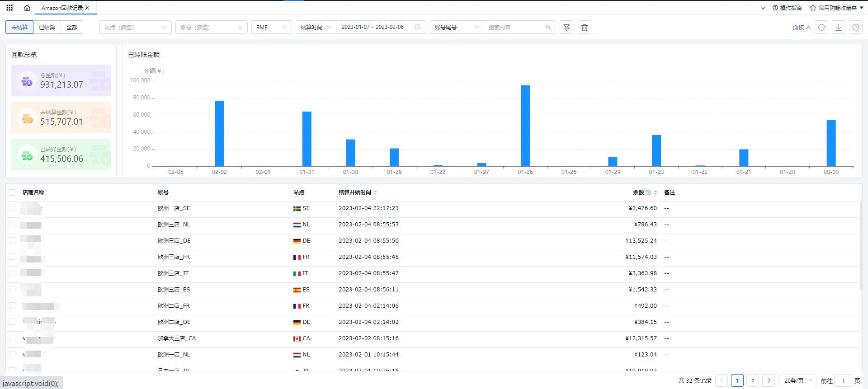The image size is (868, 389).
Task: Click the search magnifier icon
Action: pos(548,27)
